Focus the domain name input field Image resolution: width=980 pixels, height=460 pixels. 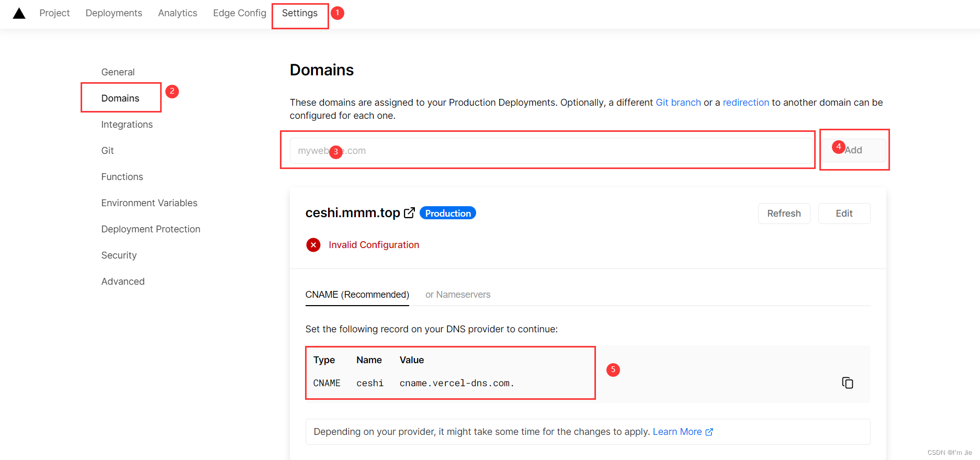551,151
